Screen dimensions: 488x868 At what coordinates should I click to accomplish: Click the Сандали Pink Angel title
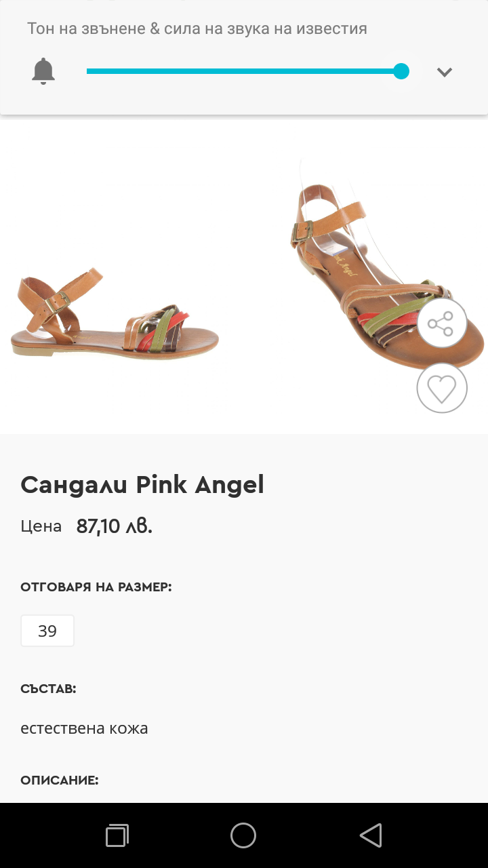[x=142, y=485]
